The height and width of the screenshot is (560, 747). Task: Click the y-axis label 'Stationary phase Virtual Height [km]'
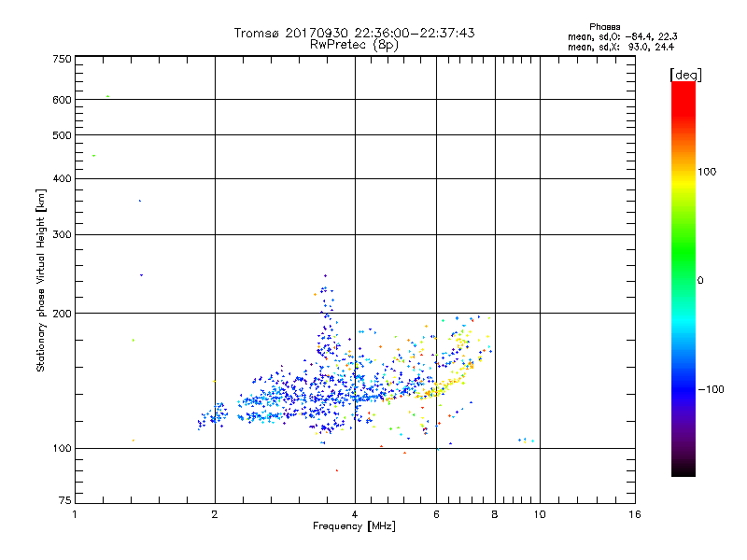pyautogui.click(x=41, y=281)
